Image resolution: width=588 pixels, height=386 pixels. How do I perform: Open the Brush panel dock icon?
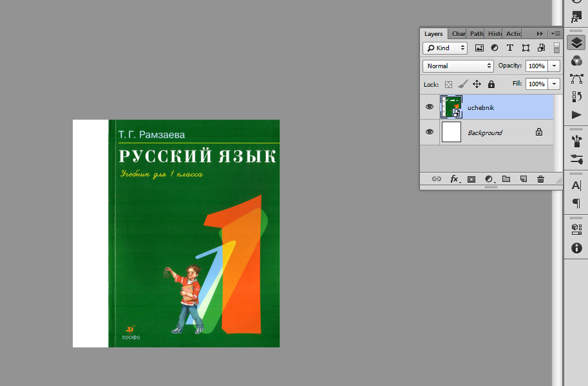click(576, 159)
